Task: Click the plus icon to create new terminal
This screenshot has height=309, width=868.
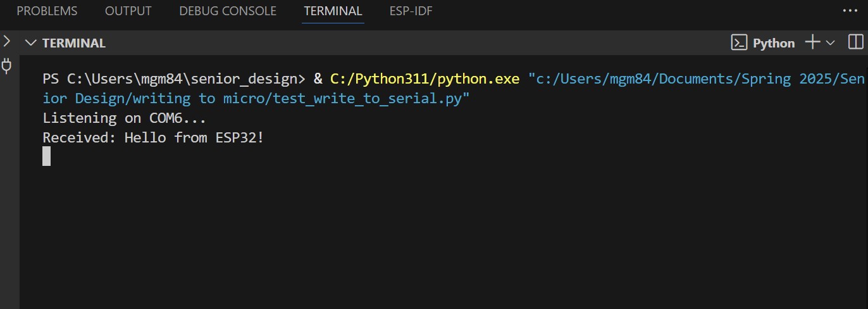Action: [812, 42]
